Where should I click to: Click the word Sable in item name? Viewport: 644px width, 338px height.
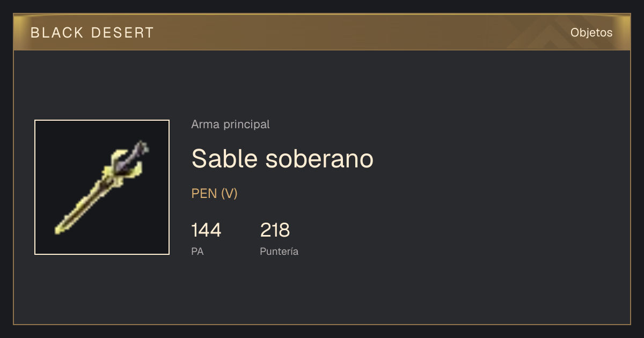pyautogui.click(x=224, y=158)
